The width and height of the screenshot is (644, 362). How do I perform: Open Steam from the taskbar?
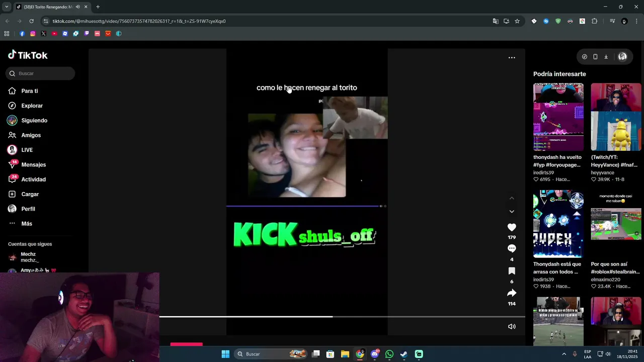(x=404, y=354)
